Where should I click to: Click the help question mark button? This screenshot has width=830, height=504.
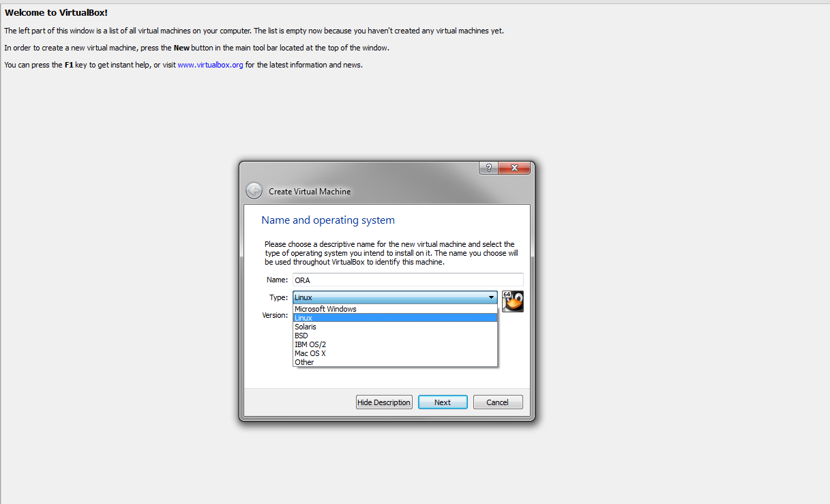coord(488,168)
